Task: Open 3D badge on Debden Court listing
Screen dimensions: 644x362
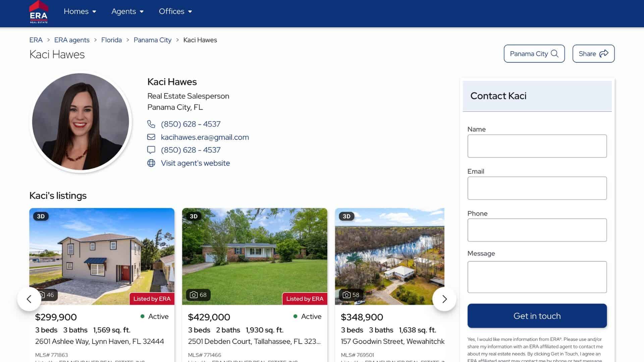Action: tap(194, 216)
